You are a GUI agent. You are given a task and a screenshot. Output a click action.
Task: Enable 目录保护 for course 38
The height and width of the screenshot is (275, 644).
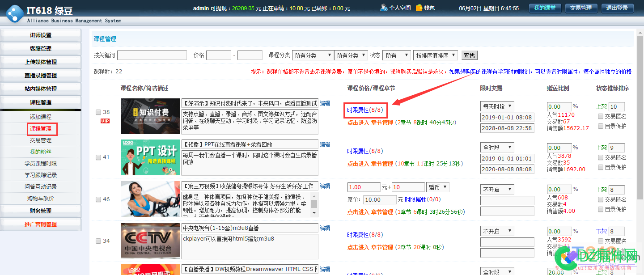[601, 126]
